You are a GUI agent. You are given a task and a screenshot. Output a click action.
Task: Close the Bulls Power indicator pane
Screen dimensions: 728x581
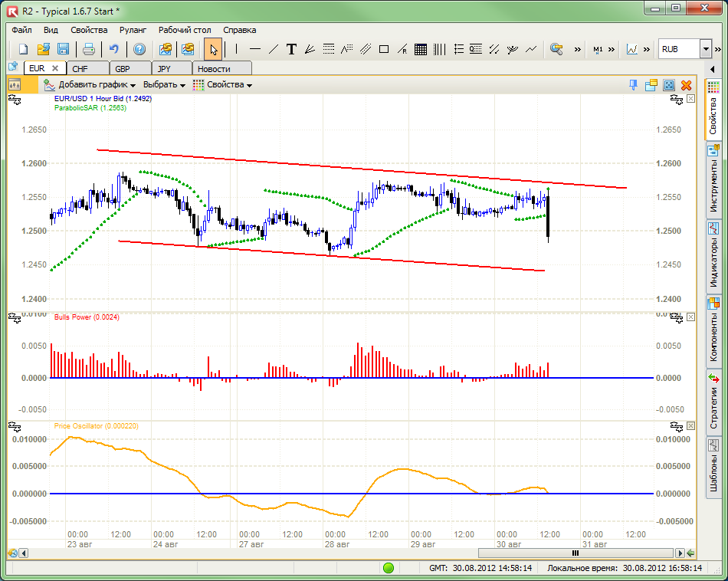(x=691, y=317)
